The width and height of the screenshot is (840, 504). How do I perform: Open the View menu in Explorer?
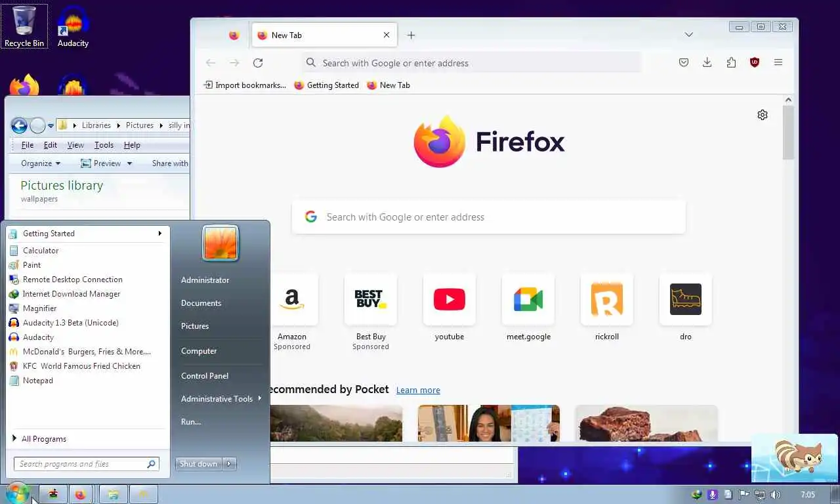(75, 145)
